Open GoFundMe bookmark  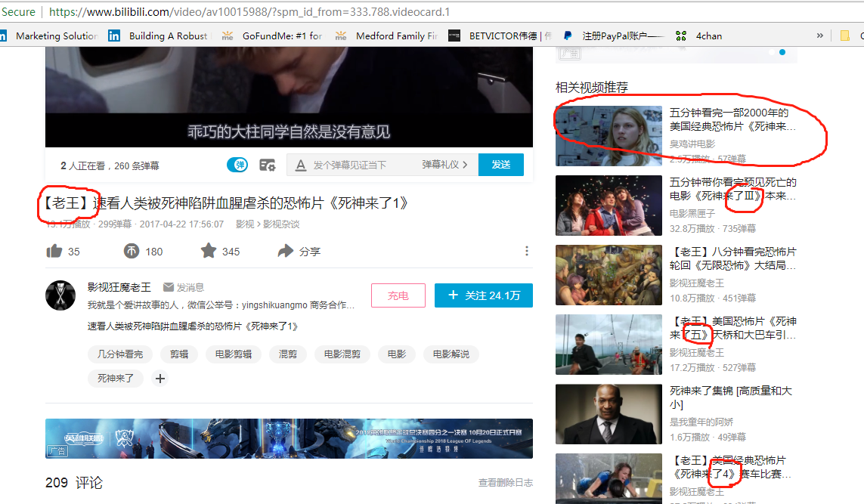[272, 36]
